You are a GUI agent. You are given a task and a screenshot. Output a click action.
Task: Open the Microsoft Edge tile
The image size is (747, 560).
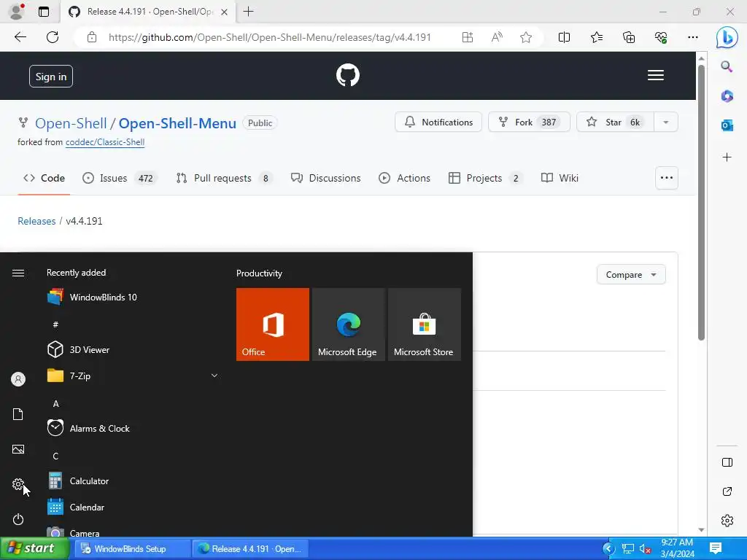(348, 324)
